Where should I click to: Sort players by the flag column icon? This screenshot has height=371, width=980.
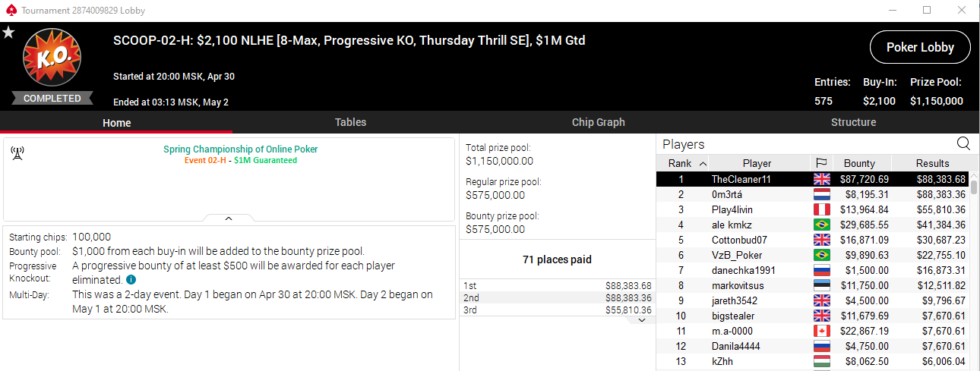821,163
